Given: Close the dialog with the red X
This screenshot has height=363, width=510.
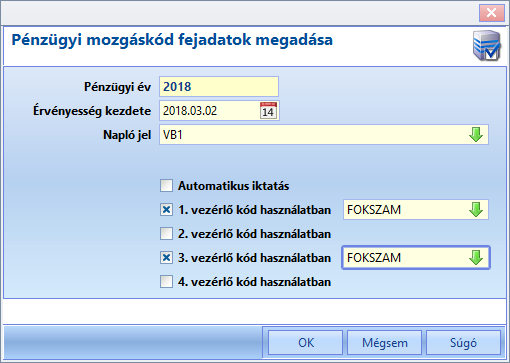Looking at the screenshot, I should 492,13.
